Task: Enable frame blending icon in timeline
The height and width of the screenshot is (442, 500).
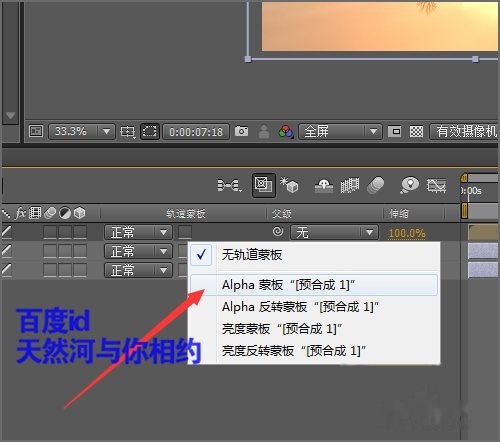Action: pos(350,185)
